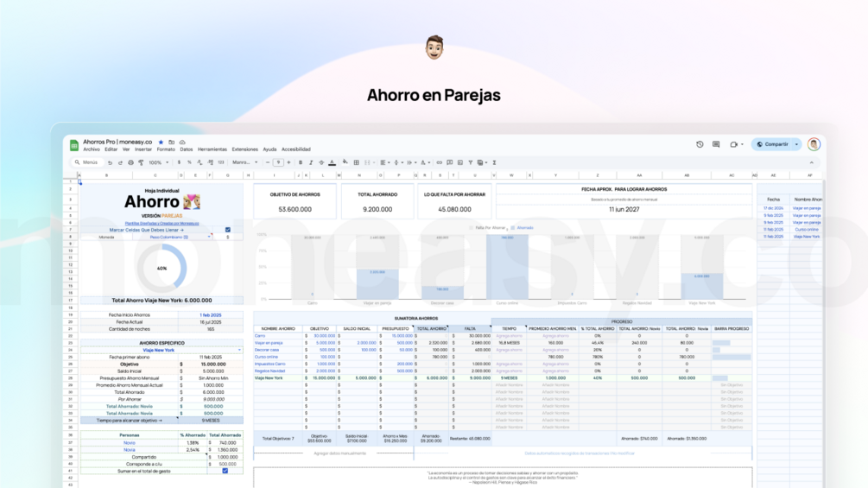Activate the paint format tool
868x488 pixels.
[141, 162]
